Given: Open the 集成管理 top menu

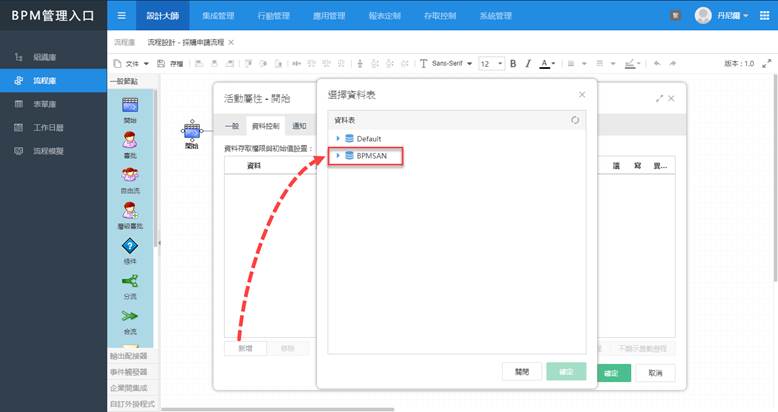Looking at the screenshot, I should pyautogui.click(x=218, y=15).
